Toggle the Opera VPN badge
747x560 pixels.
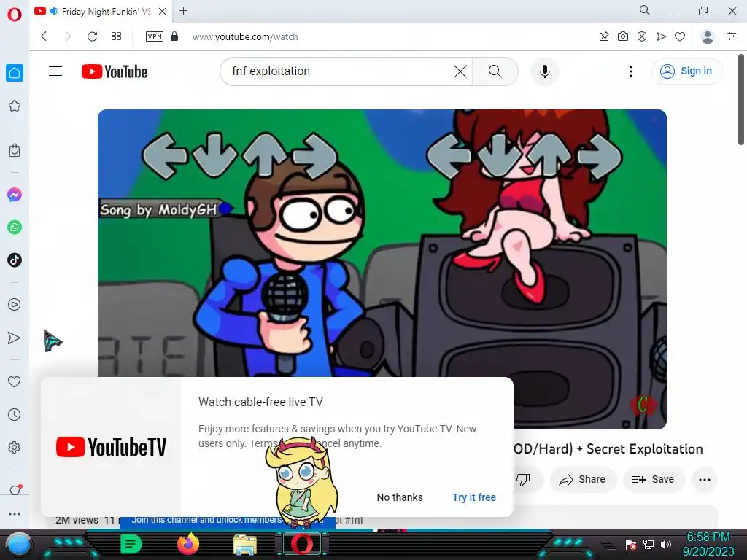(x=155, y=36)
